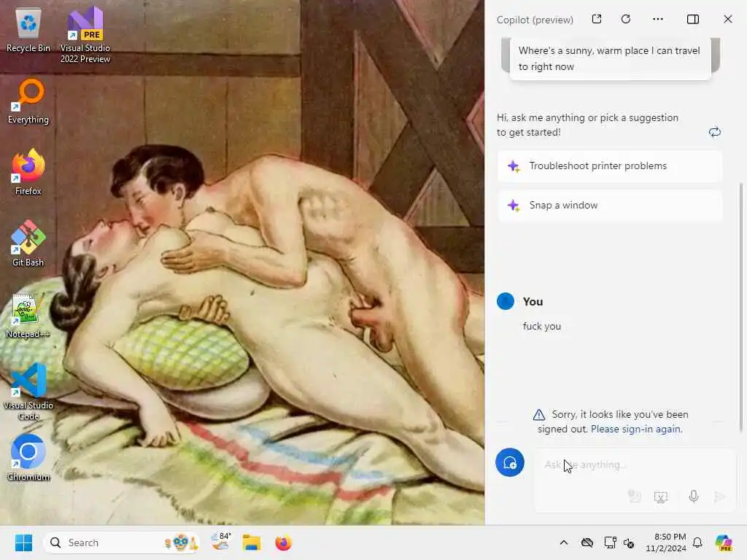Open the Windows Start menu

23,542
